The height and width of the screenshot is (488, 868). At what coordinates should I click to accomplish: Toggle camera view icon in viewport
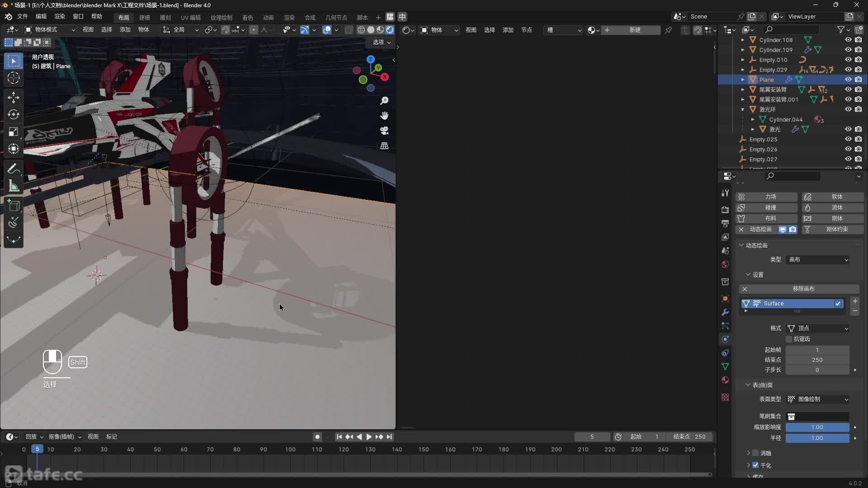coord(384,131)
